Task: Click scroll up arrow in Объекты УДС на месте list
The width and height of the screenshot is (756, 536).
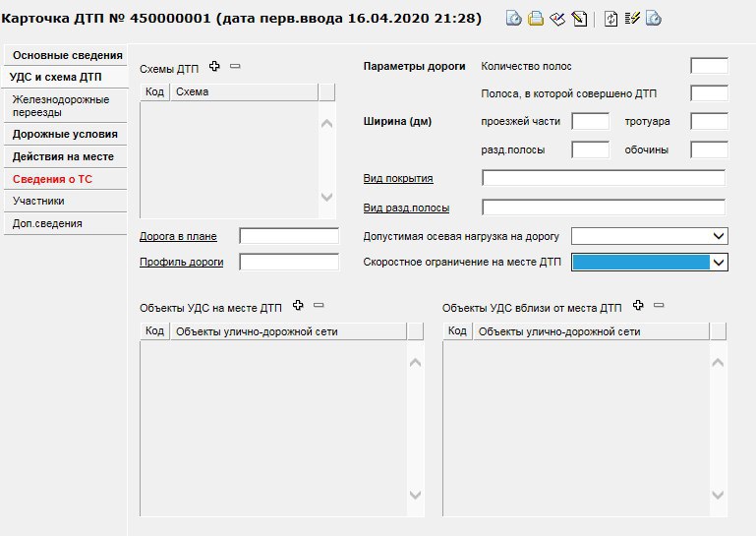Action: pos(415,362)
